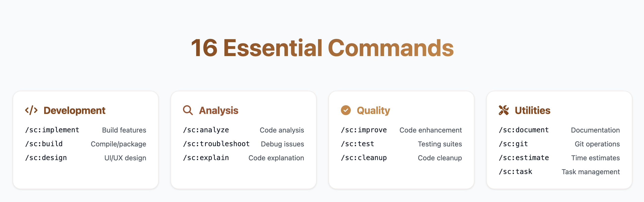
Task: Select the /sc:test command
Action: click(358, 144)
